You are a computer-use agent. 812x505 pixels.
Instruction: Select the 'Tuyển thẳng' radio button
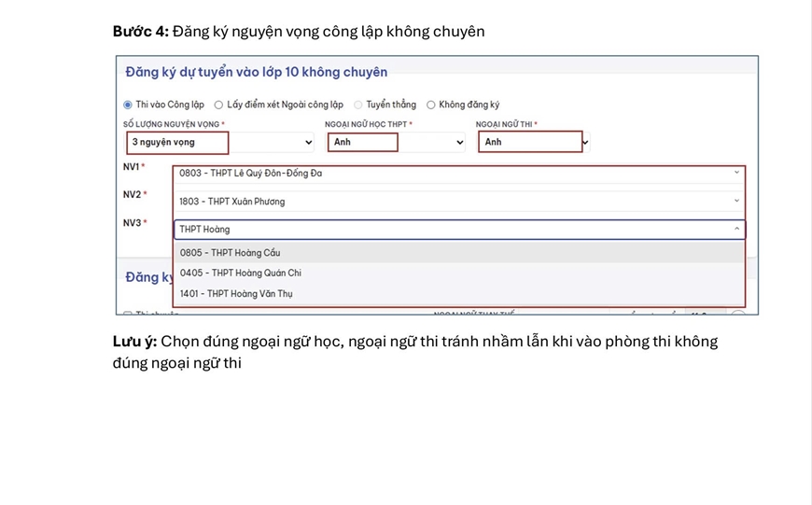click(358, 105)
